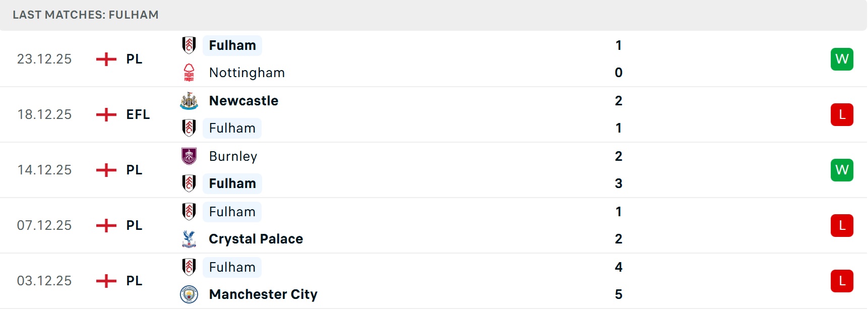
Task: Open the Crystal Palace team link
Action: click(256, 239)
